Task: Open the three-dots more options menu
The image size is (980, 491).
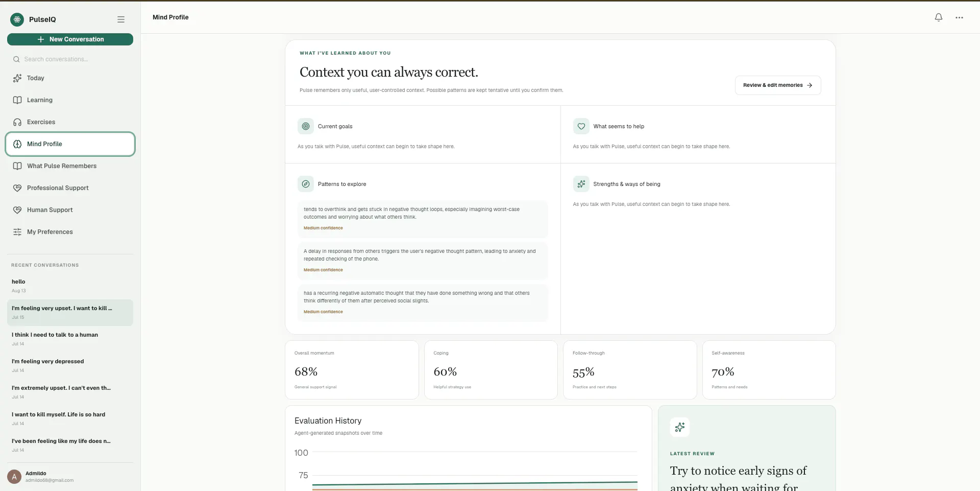Action: click(x=959, y=17)
